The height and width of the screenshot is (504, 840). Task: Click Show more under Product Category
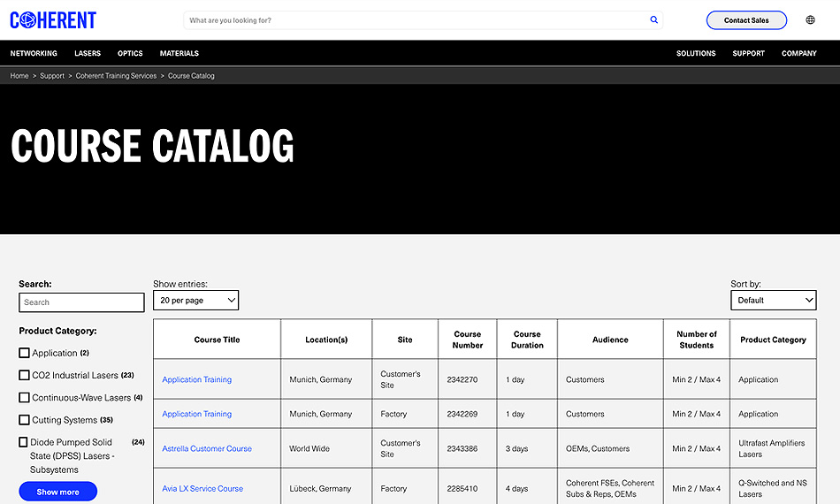[x=57, y=492]
